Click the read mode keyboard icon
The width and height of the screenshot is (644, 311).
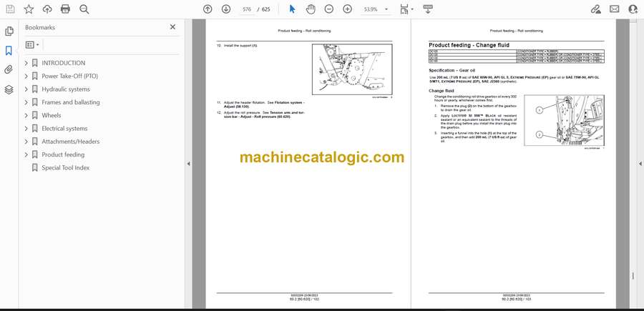point(428,9)
